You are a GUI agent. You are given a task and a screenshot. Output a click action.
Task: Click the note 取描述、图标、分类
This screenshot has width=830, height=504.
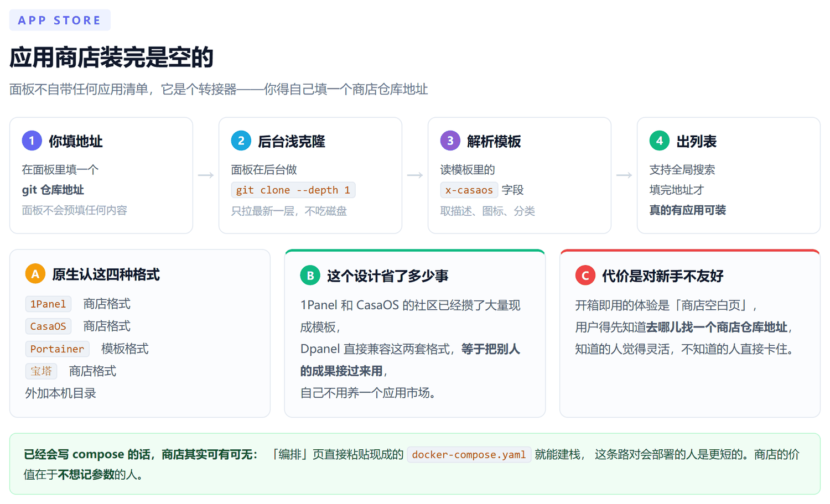487,211
